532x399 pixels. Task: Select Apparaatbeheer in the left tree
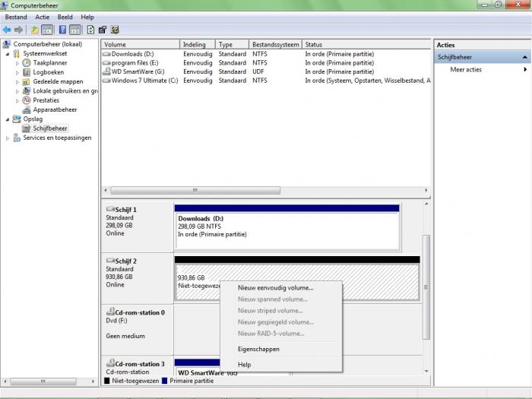pos(55,109)
